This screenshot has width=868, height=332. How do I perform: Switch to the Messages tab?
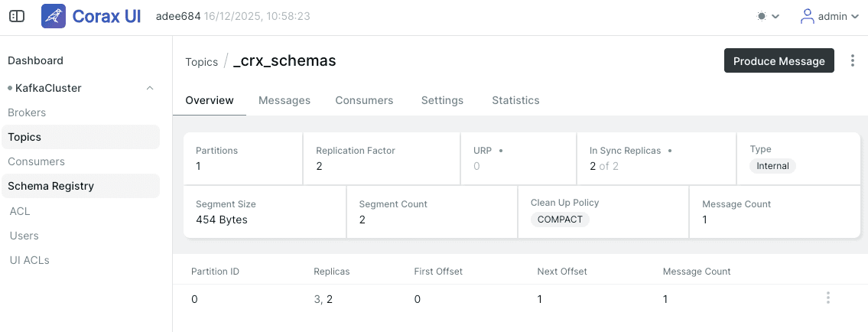[x=284, y=101]
